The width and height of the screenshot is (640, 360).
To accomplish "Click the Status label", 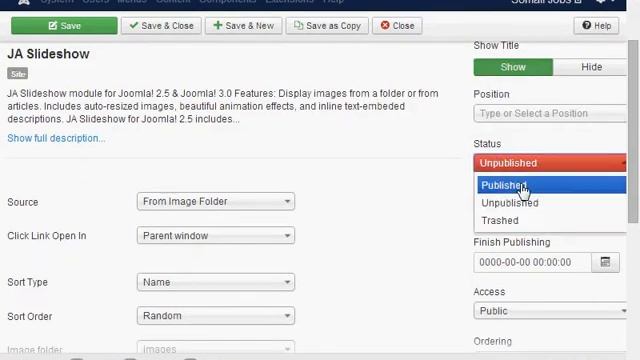I will [x=487, y=144].
